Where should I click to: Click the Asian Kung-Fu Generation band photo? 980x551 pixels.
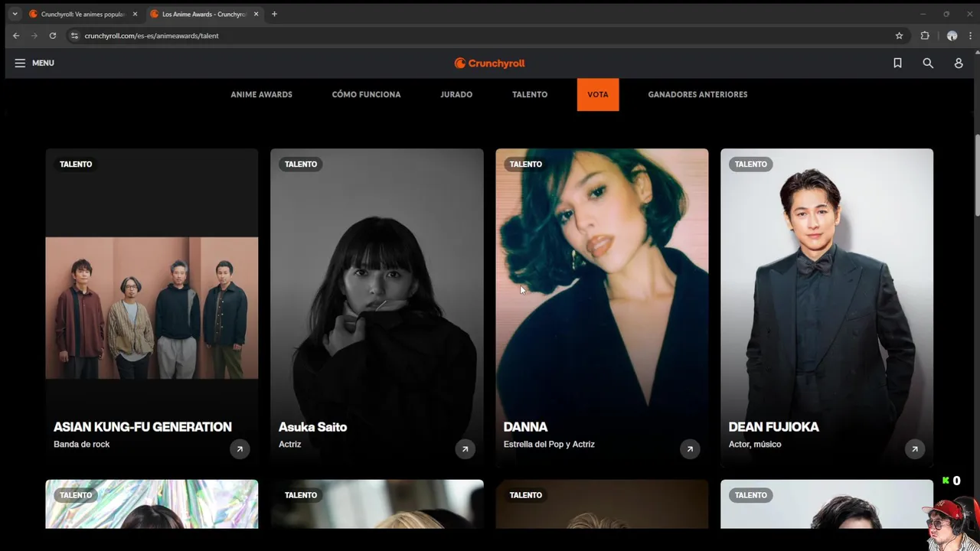[x=152, y=308]
